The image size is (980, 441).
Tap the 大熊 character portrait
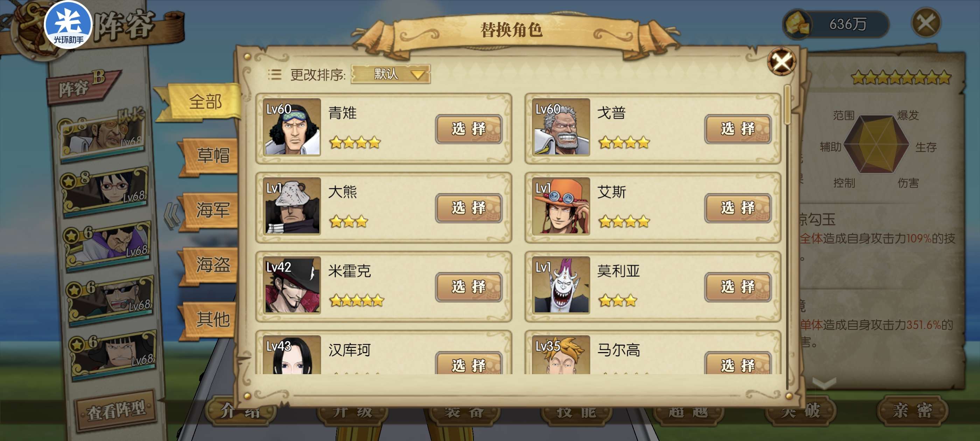292,206
